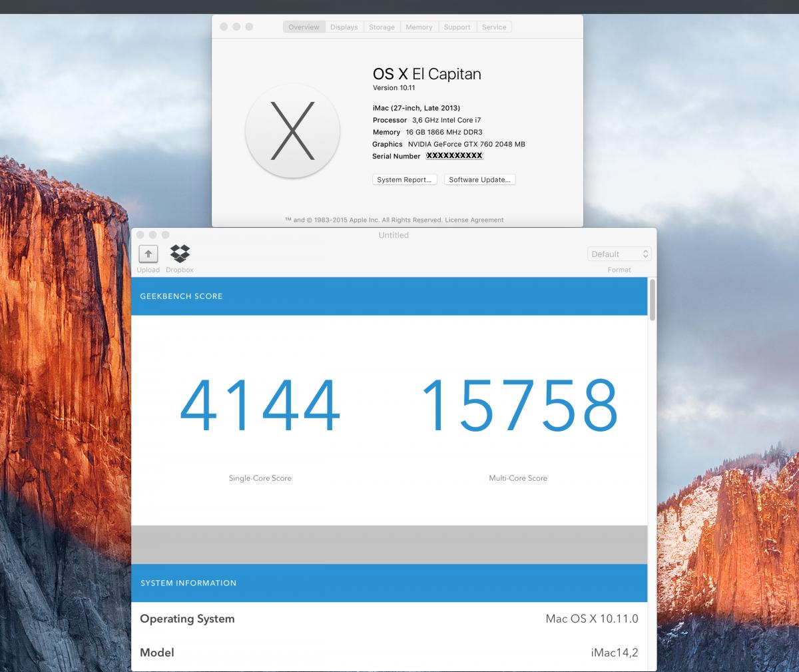Screen dimensions: 799x672
Task: Open System Report in About This Mac
Action: 404,180
